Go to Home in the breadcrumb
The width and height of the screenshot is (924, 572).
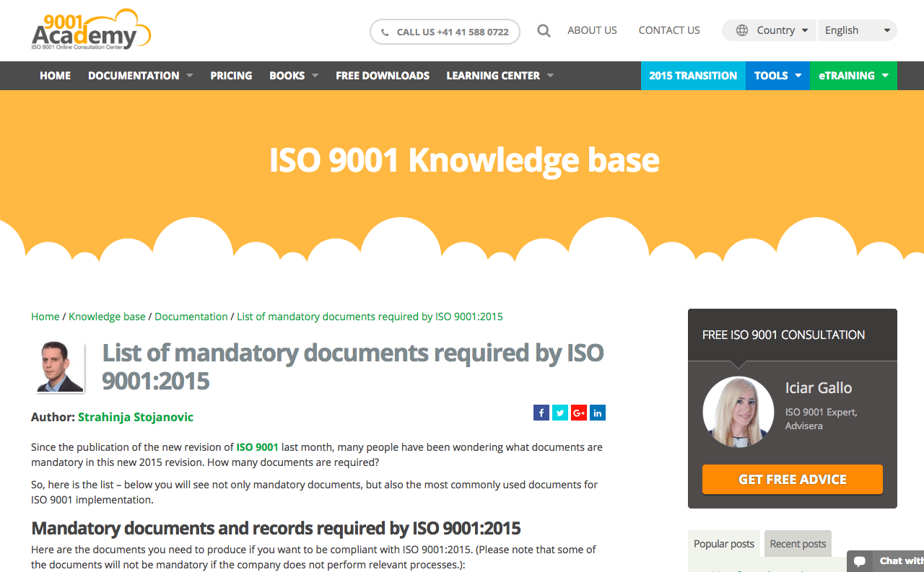(45, 317)
